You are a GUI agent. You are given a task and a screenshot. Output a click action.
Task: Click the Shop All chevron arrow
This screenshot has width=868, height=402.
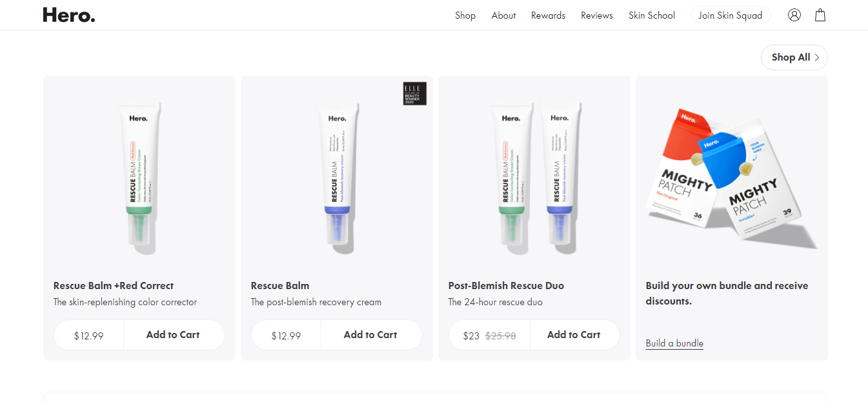tap(817, 57)
